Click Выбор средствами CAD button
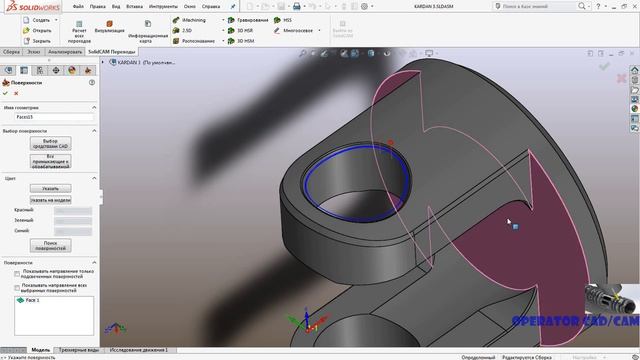 [x=51, y=144]
